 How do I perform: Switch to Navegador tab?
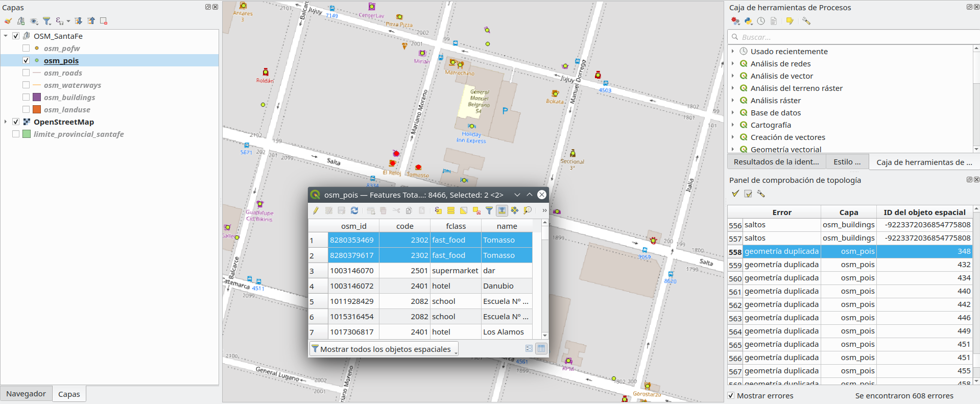click(x=26, y=394)
